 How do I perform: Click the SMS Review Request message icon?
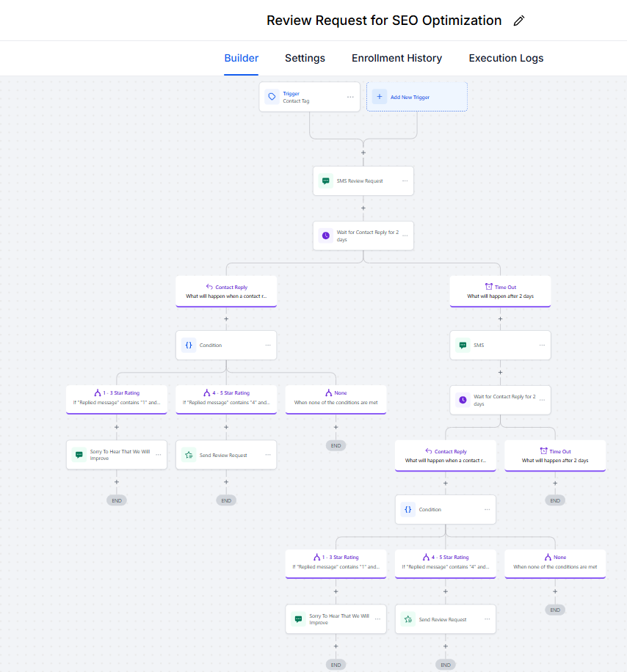click(x=325, y=180)
